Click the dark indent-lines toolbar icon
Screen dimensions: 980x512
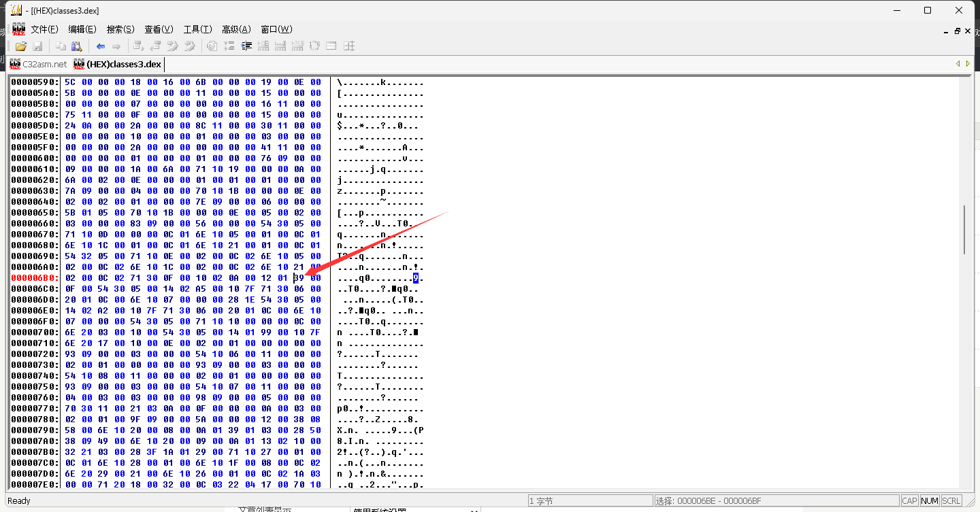point(246,46)
